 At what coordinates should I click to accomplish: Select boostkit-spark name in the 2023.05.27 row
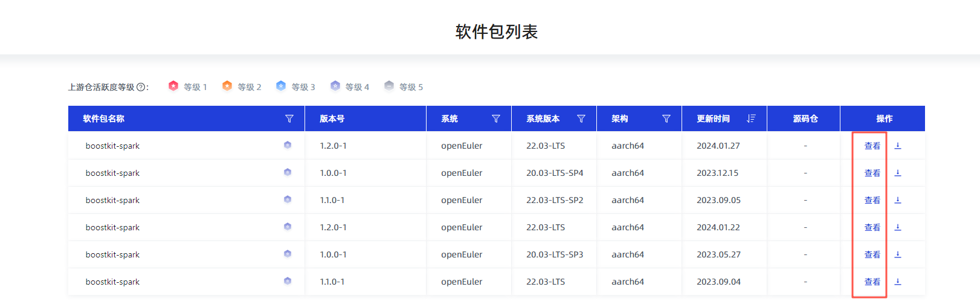point(112,254)
